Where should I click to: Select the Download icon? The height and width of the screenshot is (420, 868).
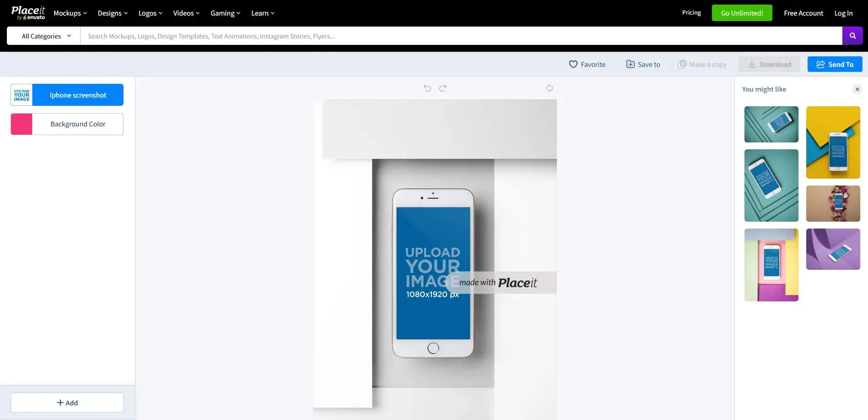point(751,64)
